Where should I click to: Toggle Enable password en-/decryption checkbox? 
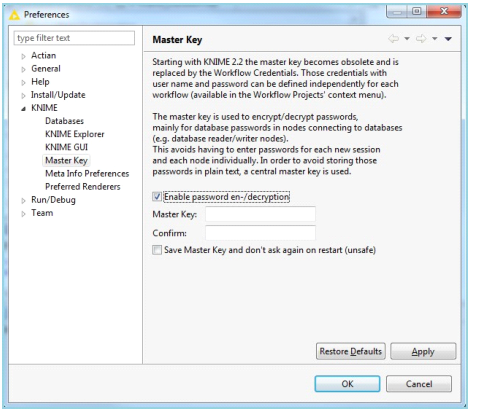coord(157,197)
